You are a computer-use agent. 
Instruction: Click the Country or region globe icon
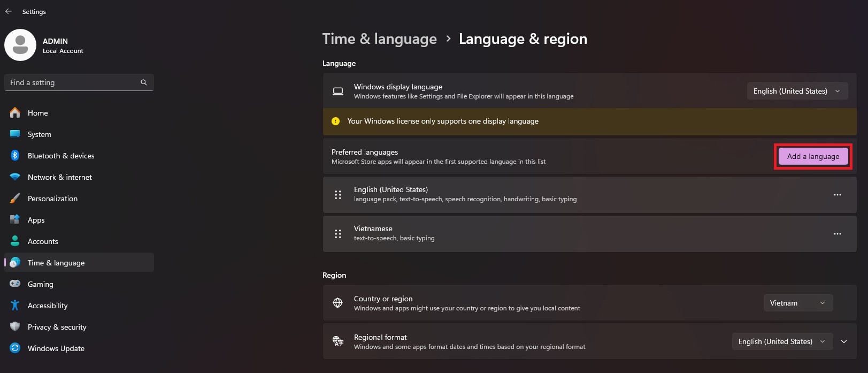338,303
